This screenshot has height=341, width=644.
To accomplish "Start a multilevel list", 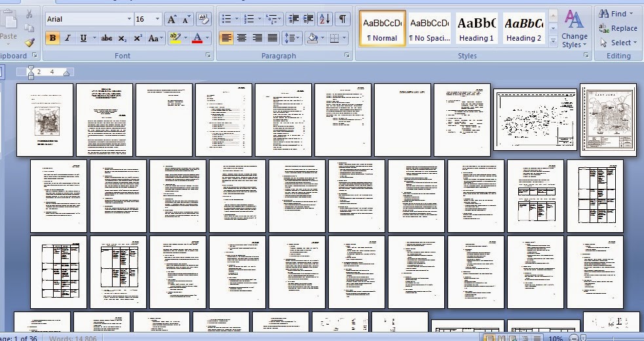I will click(x=271, y=19).
